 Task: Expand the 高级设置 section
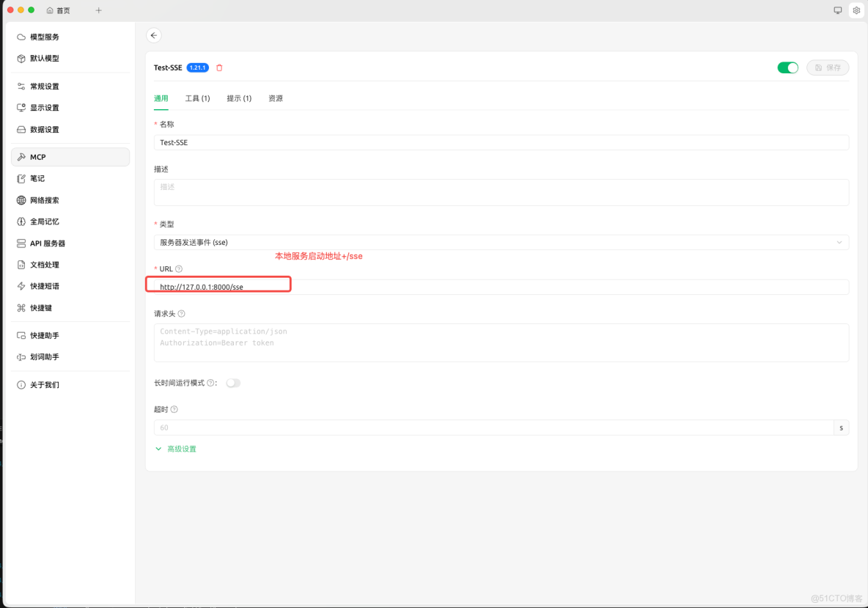[x=182, y=448]
